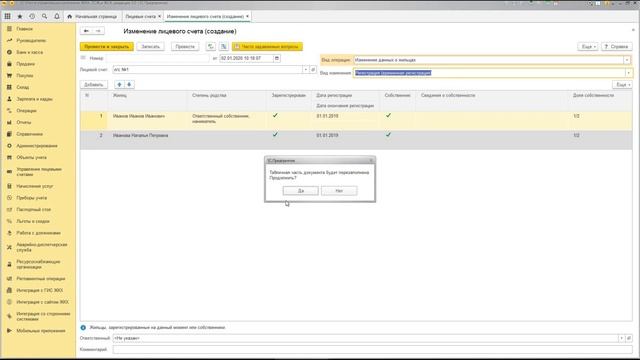Switch to the Начальная страница tab
Image resolution: width=640 pixels, height=360 pixels.
[x=92, y=16]
